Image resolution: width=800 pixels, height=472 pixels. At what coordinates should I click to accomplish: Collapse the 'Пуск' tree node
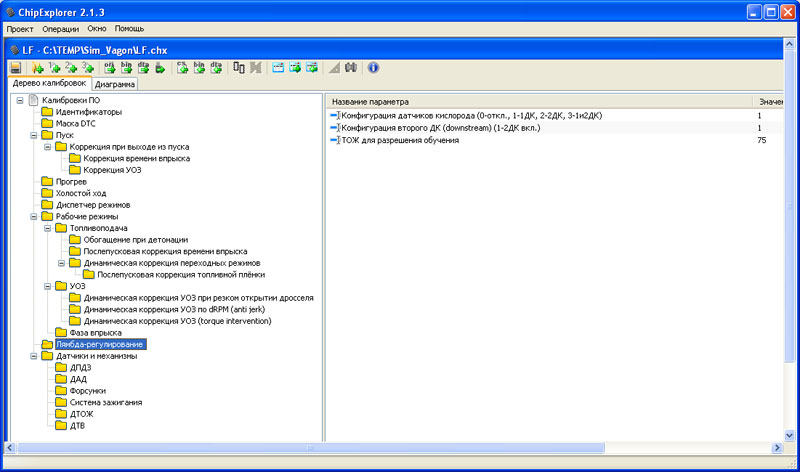point(34,135)
